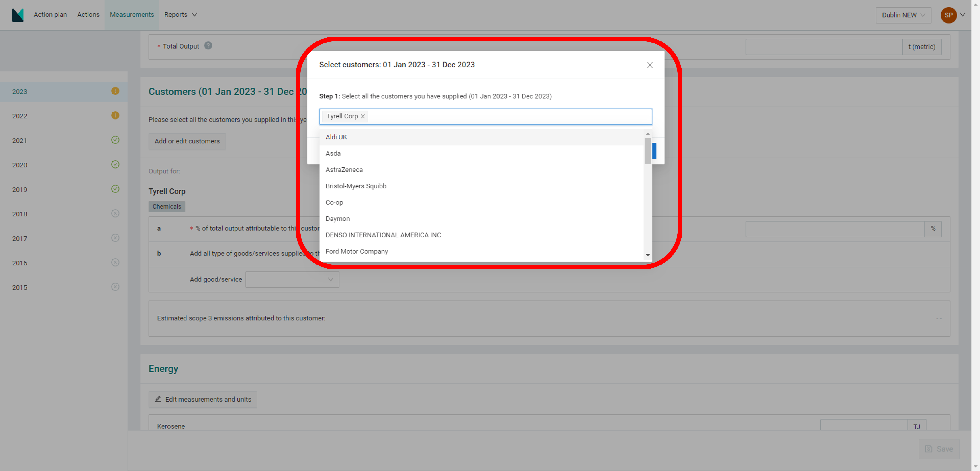Select Bristol-Myers Squibb option
This screenshot has height=471, width=980.
point(356,186)
